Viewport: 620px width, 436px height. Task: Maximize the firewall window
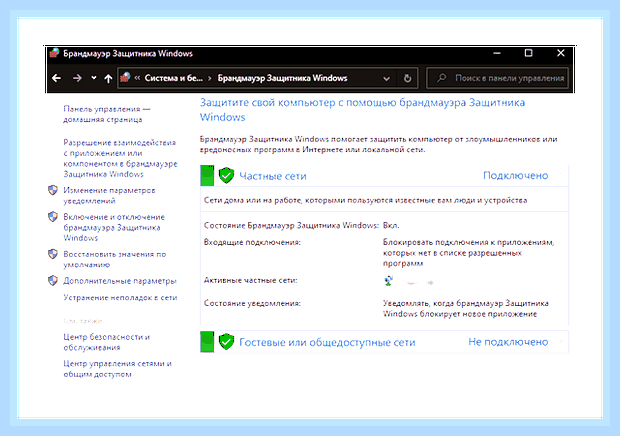tap(529, 53)
